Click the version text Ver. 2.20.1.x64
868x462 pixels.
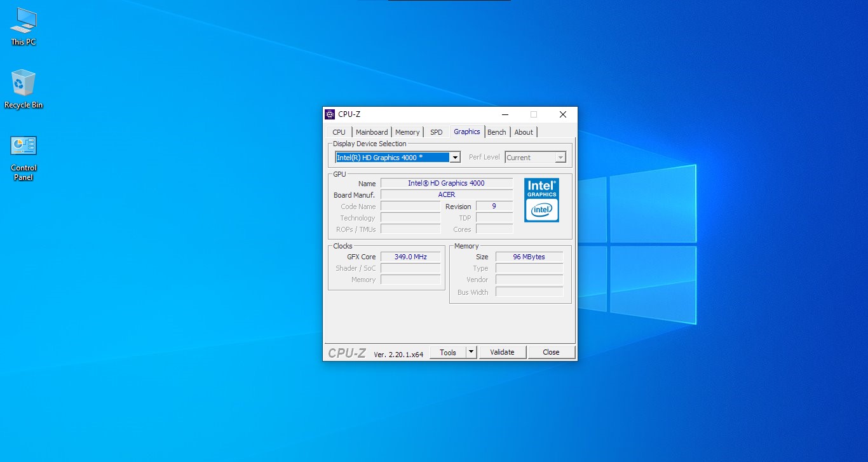398,355
